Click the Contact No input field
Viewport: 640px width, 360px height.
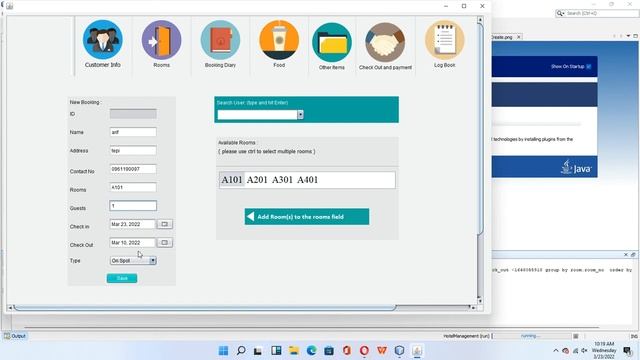tap(133, 169)
